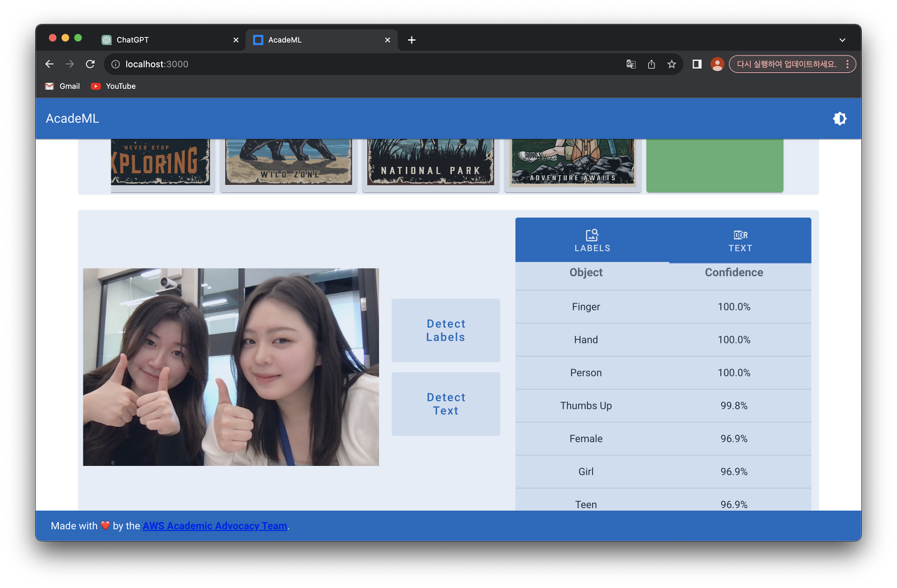Click the red heart in the footer
This screenshot has height=588, width=897.
click(x=105, y=526)
